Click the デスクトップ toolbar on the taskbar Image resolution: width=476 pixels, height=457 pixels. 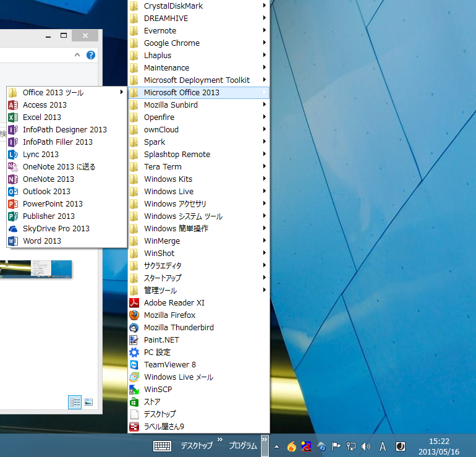pyautogui.click(x=197, y=445)
